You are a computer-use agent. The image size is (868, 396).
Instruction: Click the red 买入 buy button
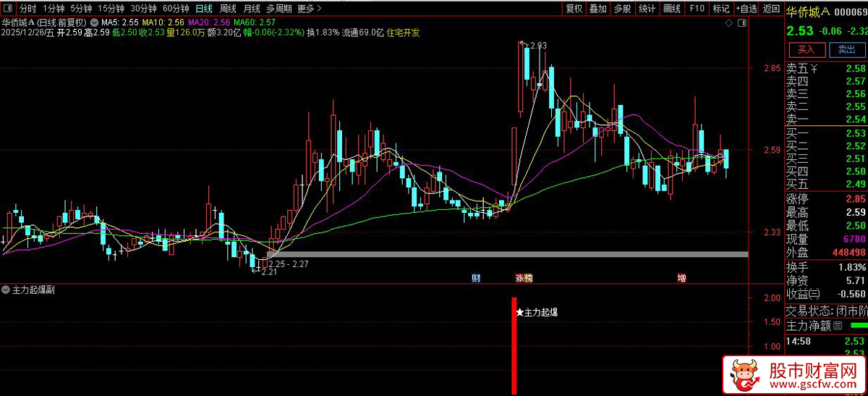[807, 50]
